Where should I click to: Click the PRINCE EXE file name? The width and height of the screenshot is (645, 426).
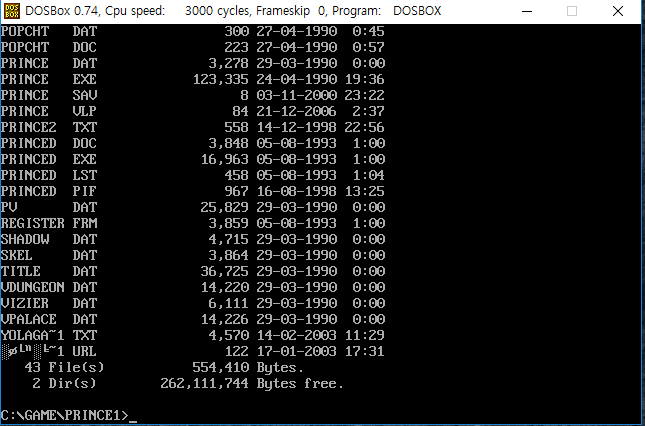tap(49, 79)
